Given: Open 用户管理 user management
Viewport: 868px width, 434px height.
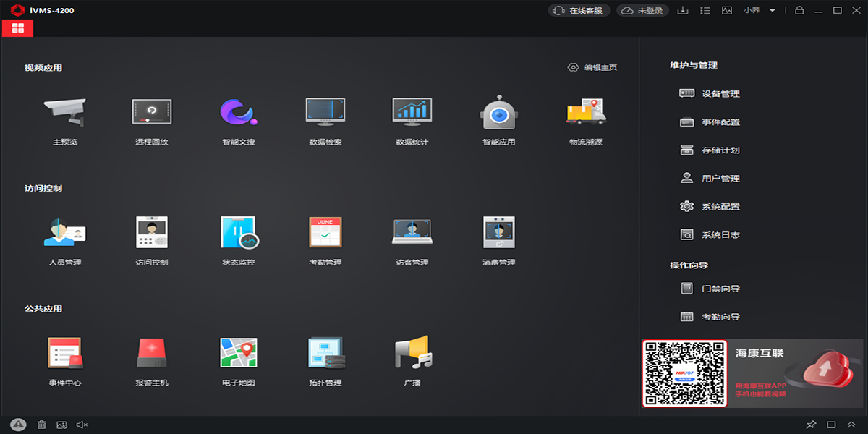Looking at the screenshot, I should (710, 178).
